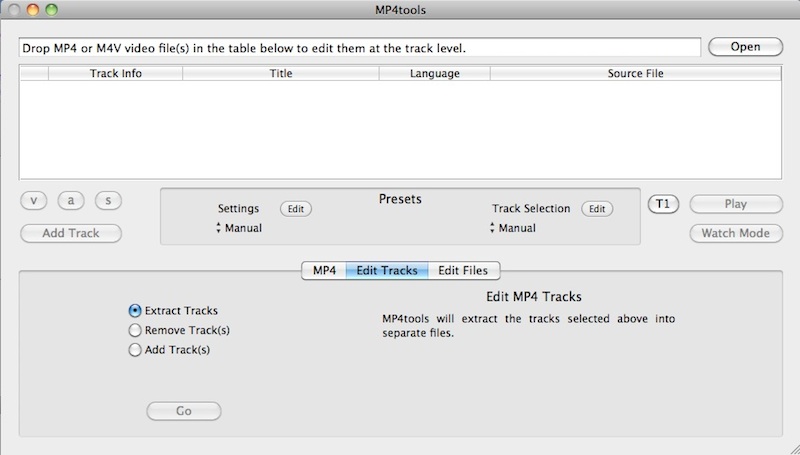The height and width of the screenshot is (455, 800).
Task: Select the Extract Tracks radio option
Action: [x=135, y=311]
